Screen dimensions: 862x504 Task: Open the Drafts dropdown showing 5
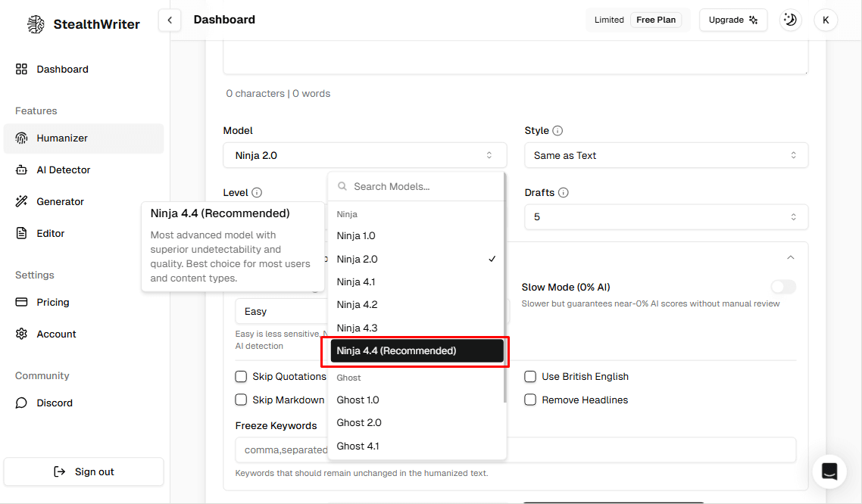[666, 217]
